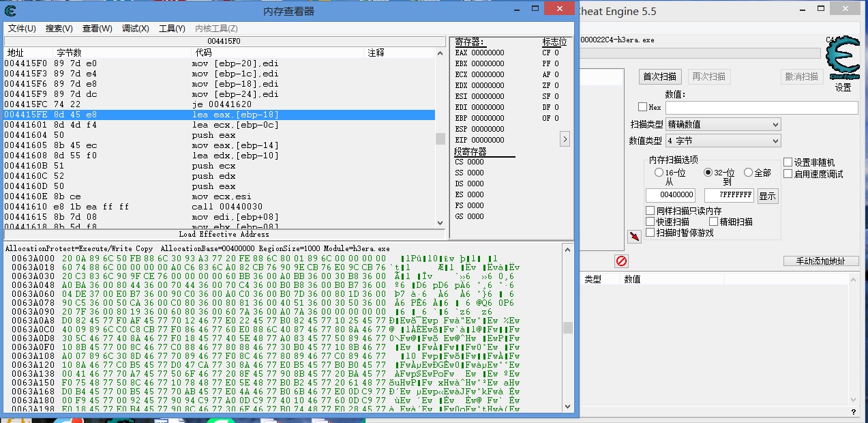Image resolution: width=868 pixels, height=423 pixels.
Task: Select the call 00440030 row
Action: [220, 207]
